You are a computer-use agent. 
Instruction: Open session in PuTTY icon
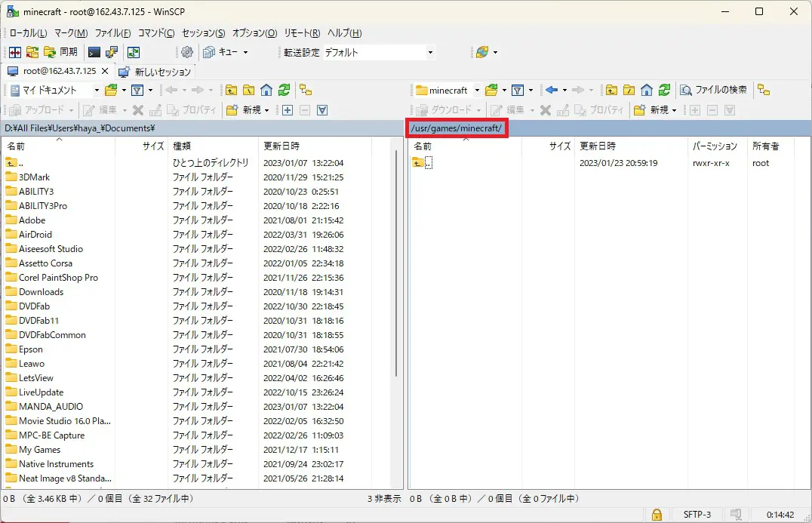click(111, 52)
